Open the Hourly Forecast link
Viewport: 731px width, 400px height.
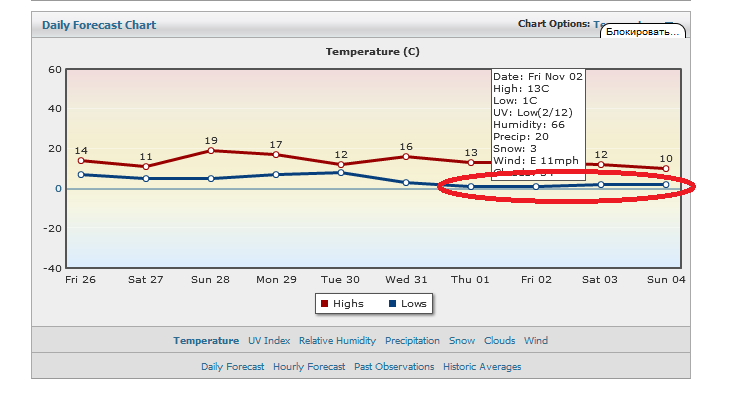(x=309, y=367)
